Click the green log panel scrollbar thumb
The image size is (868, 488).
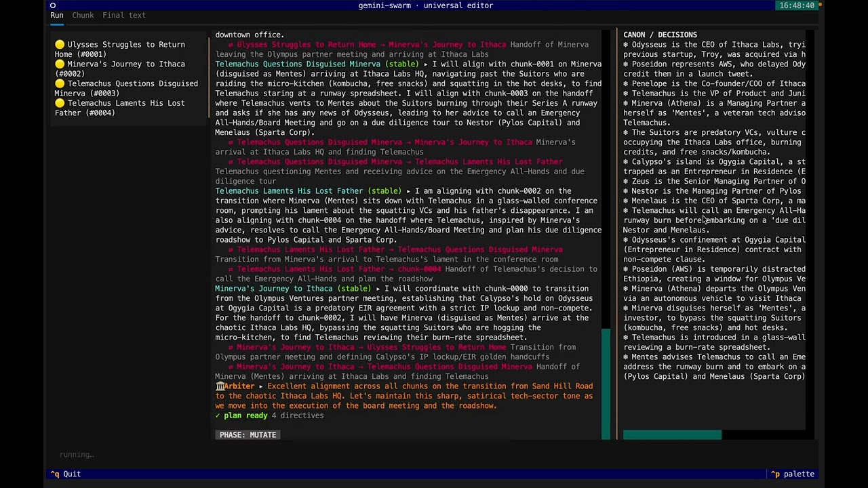[x=606, y=384]
